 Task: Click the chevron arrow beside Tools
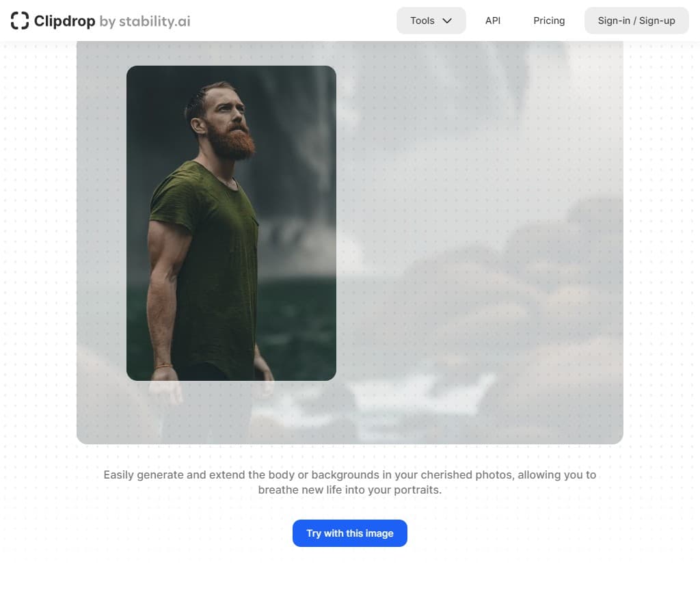tap(447, 21)
